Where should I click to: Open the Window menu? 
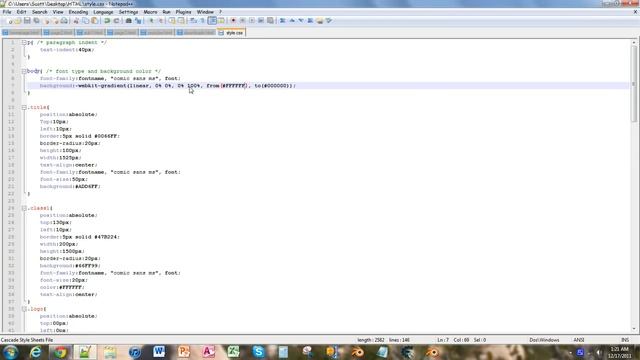click(205, 12)
